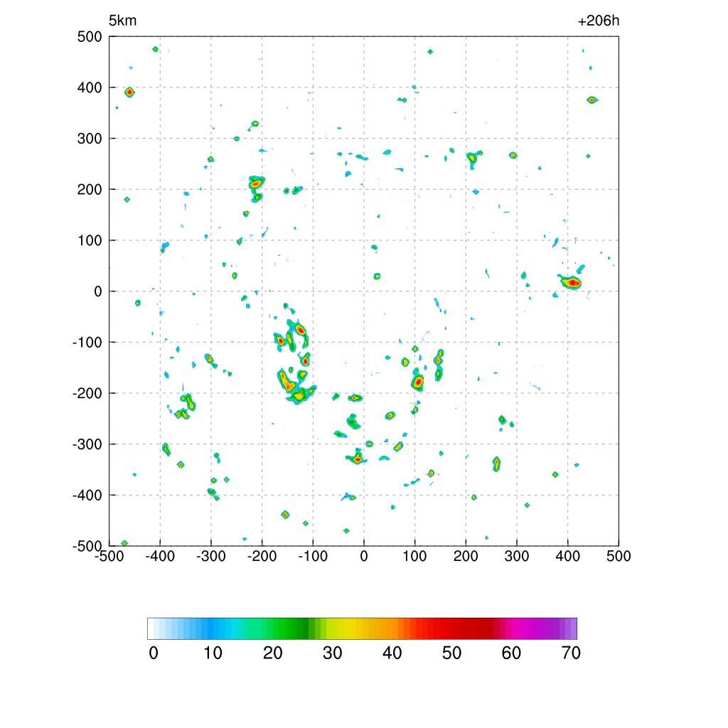
Task: Click the x-axis tick label 300
Action: [517, 556]
